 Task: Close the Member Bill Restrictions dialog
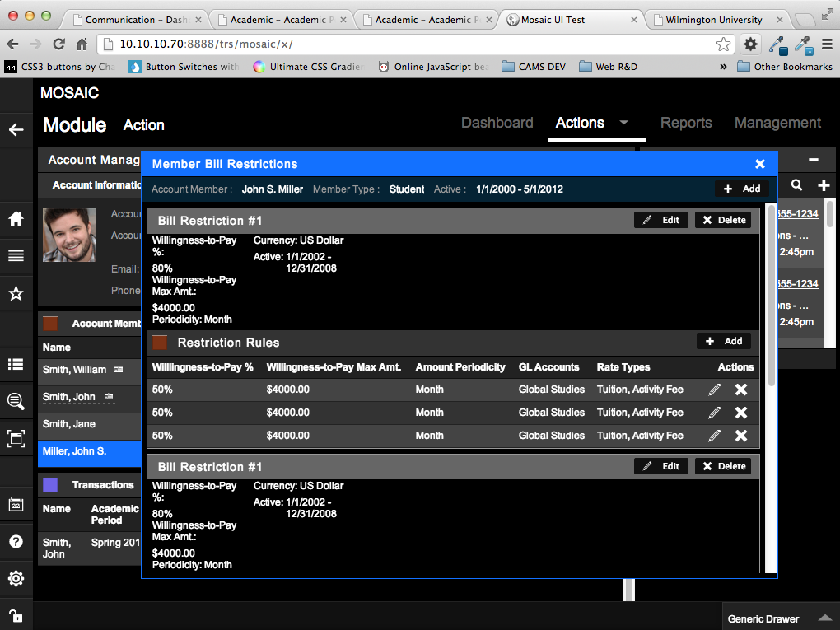coord(760,164)
